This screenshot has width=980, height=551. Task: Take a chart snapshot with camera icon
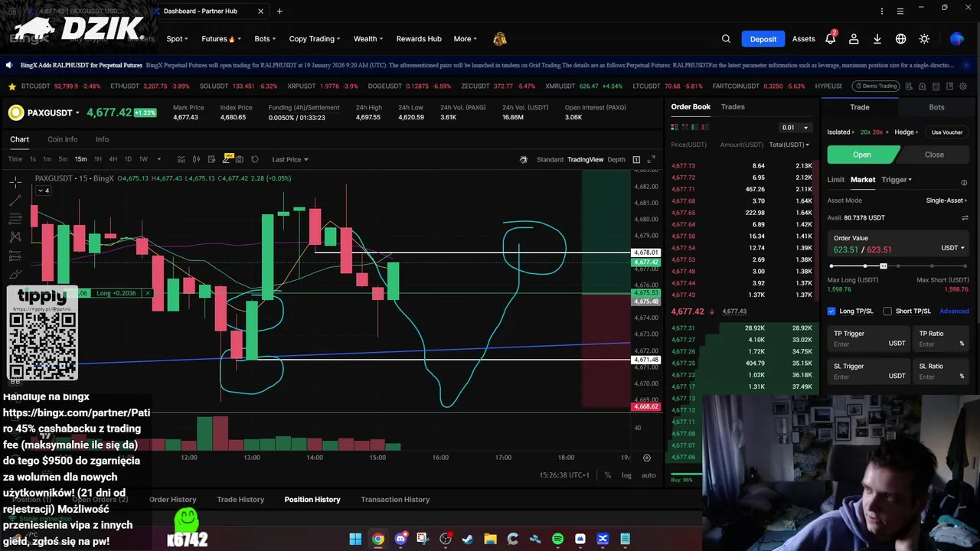(240, 159)
